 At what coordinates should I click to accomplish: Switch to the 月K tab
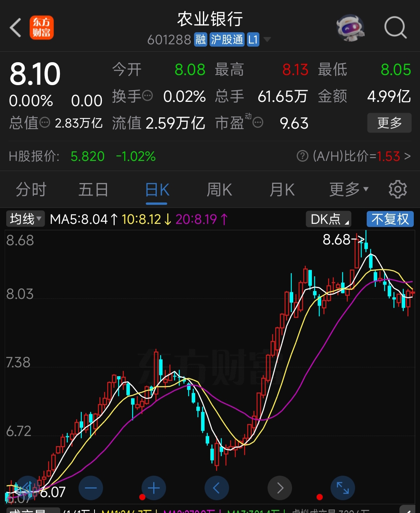tap(282, 190)
